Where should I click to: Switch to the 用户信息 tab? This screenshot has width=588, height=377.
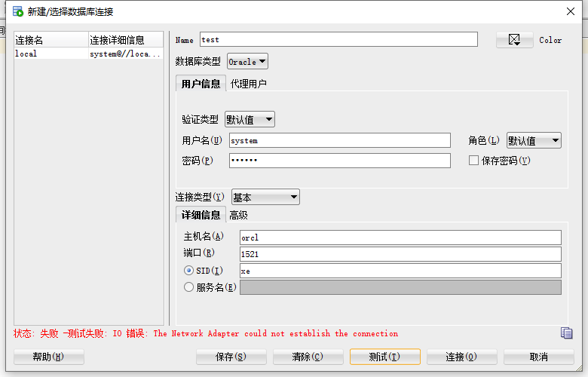coord(201,83)
